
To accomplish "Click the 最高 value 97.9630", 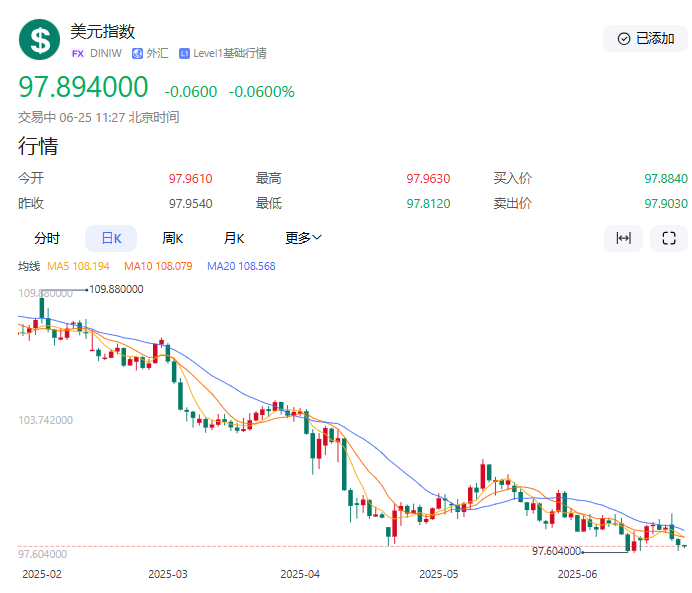I will pyautogui.click(x=428, y=179).
